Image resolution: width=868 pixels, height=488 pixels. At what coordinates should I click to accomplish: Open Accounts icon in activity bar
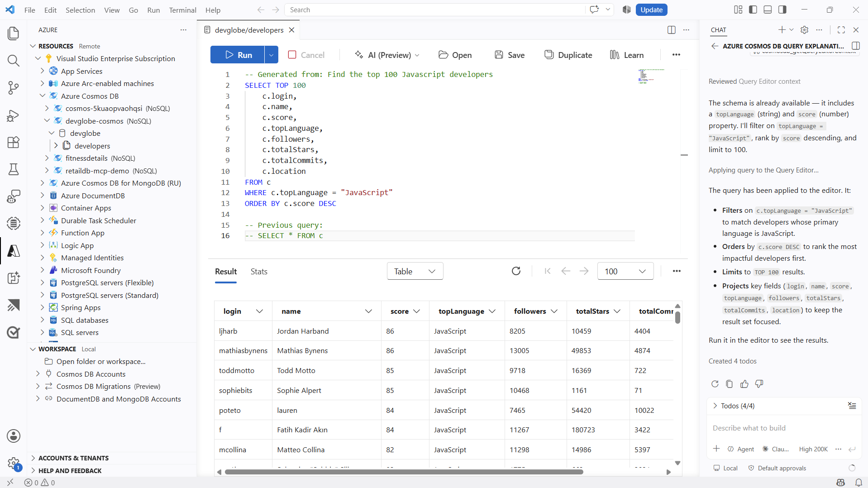click(14, 436)
